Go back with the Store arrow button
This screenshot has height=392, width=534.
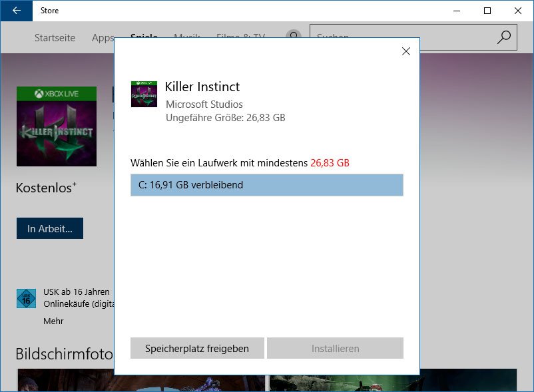17,11
